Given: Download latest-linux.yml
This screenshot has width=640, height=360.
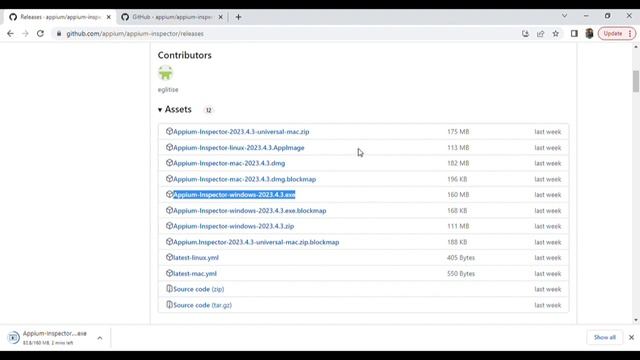Looking at the screenshot, I should pyautogui.click(x=196, y=258).
